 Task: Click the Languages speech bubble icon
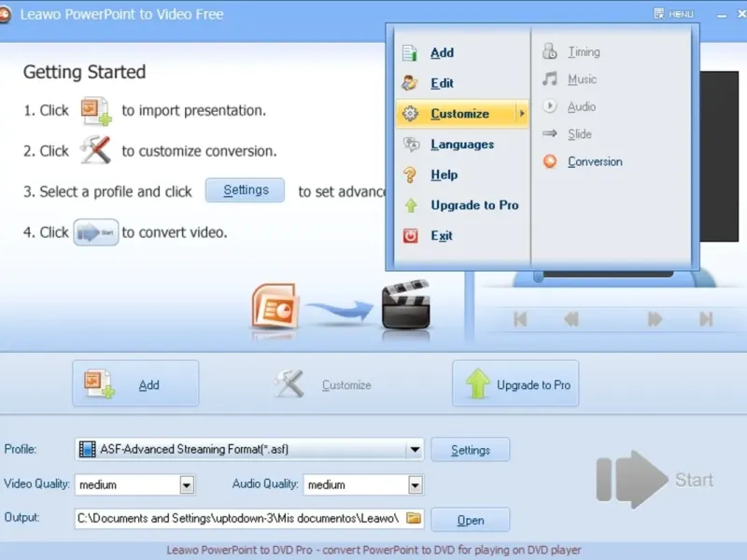tap(411, 144)
